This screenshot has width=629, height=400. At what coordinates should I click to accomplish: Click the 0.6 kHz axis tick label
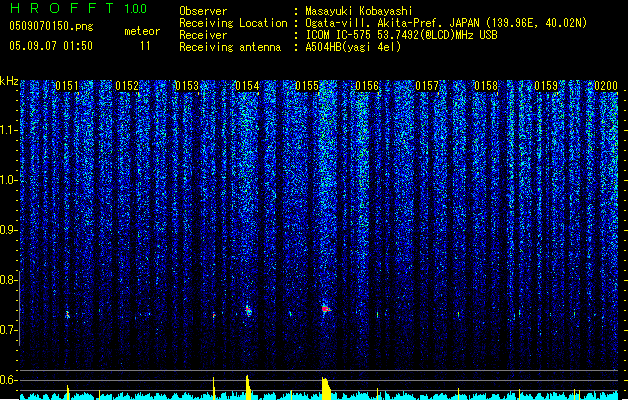(x=9, y=380)
